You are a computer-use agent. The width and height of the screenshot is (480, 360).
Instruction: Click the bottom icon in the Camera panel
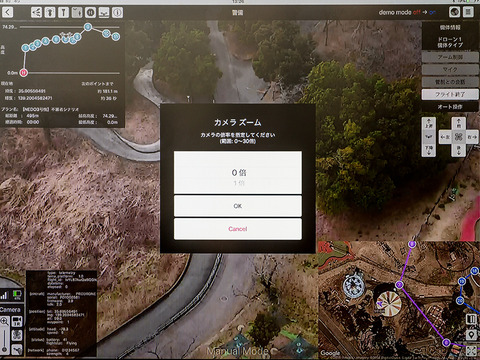17,349
